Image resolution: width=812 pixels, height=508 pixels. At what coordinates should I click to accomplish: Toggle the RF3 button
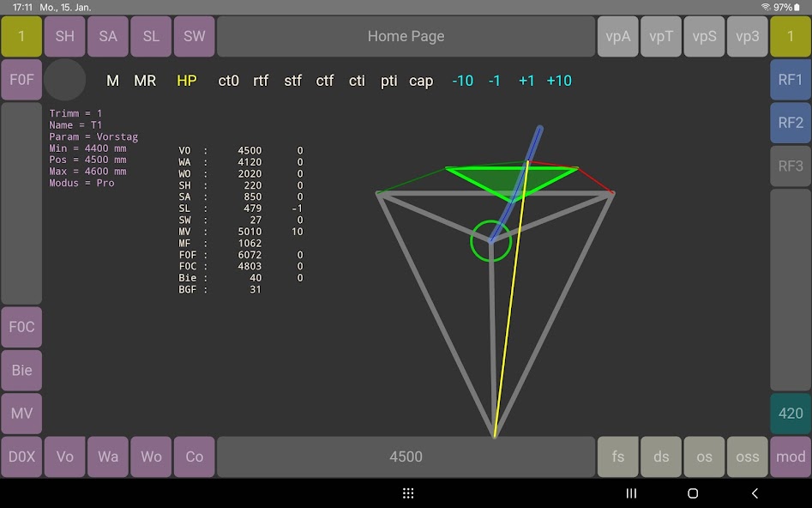pos(790,166)
